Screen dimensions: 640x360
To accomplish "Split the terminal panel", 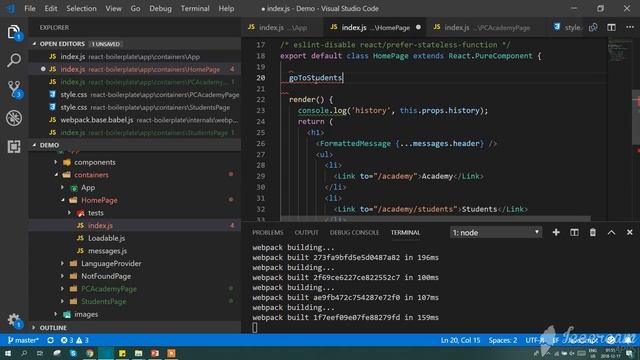I will click(574, 232).
